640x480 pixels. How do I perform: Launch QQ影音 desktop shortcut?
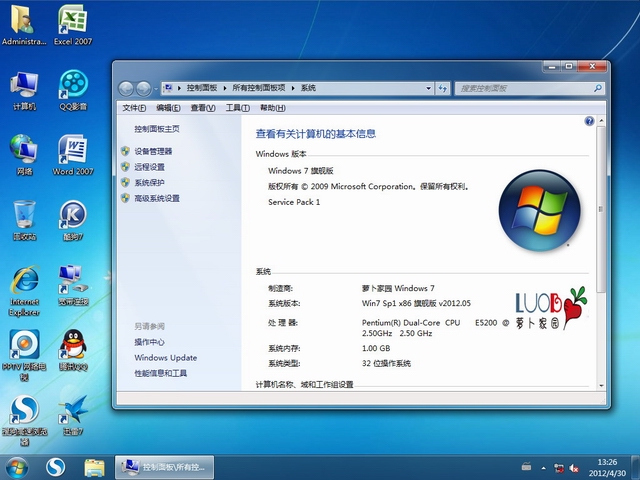73,90
